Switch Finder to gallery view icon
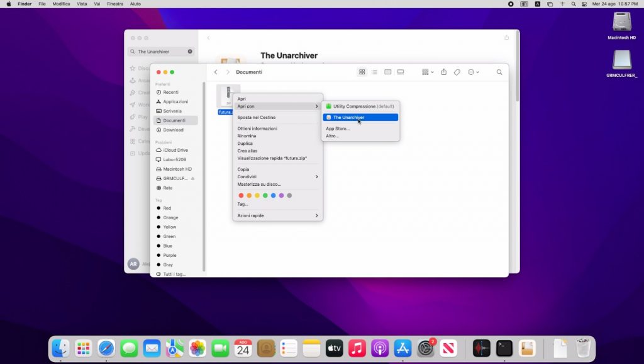Screen dimensions: 644x364 pyautogui.click(x=400, y=72)
